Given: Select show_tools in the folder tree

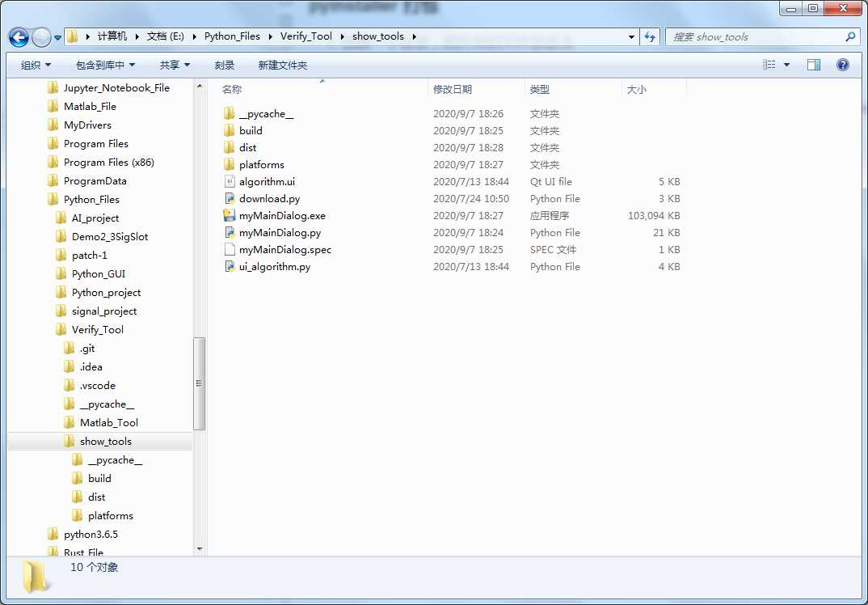Looking at the screenshot, I should (106, 442).
